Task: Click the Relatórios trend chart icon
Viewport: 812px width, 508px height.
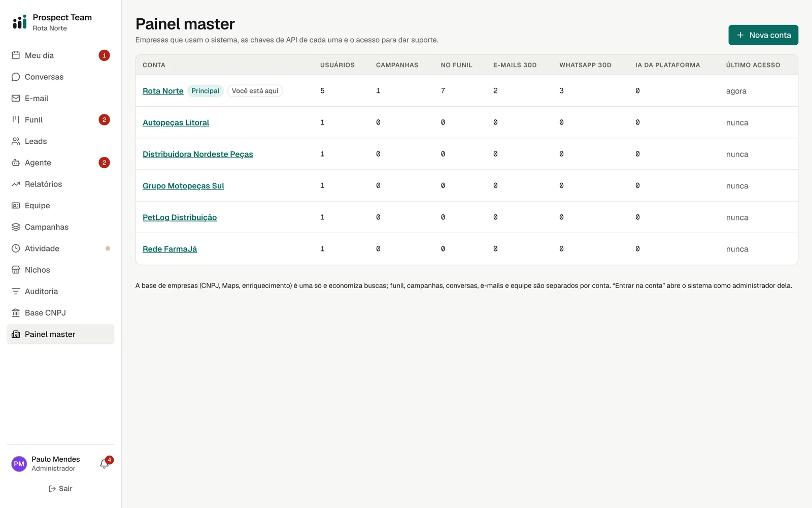Action: coord(16,184)
